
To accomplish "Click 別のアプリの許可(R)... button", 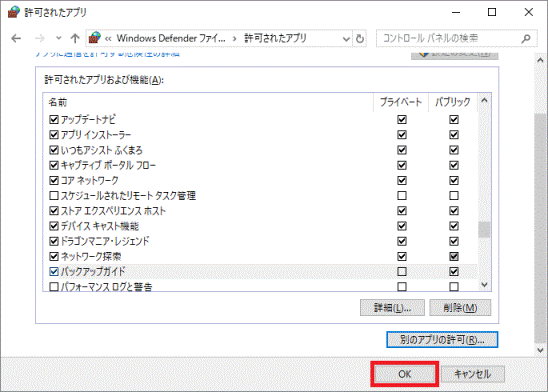I will [x=442, y=340].
